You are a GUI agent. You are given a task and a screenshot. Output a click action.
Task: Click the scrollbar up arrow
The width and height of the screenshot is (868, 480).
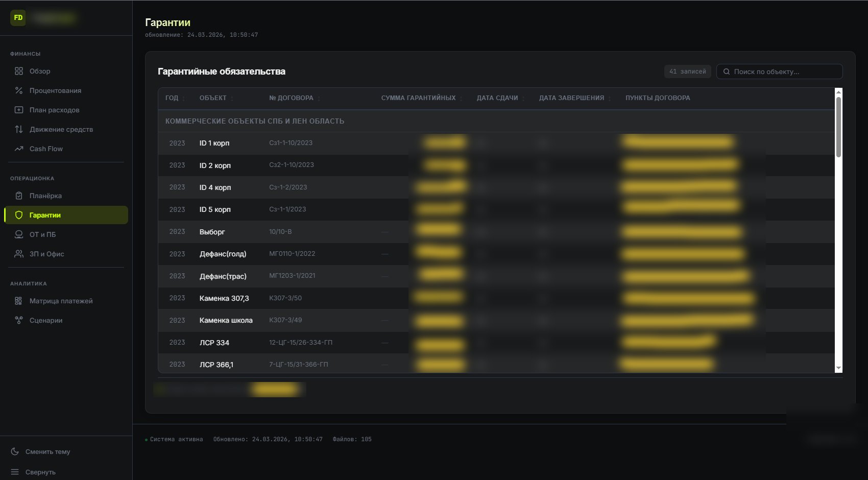point(838,91)
